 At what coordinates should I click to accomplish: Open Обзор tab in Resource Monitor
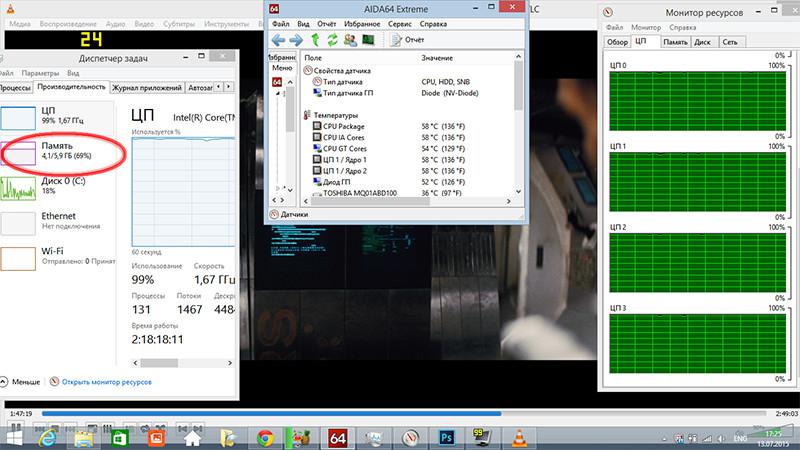pyautogui.click(x=617, y=42)
